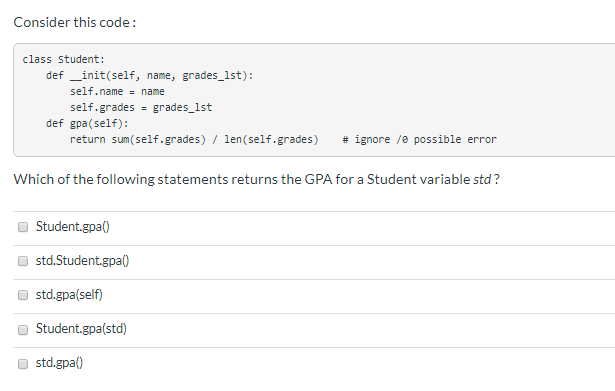Viewport: 615px width, 391px height.
Task: Click the 'self.grades = grades_lst' line
Action: 141,107
